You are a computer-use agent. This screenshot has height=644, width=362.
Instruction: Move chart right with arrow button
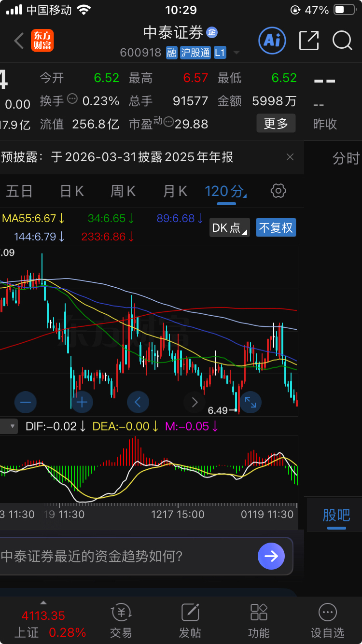(x=195, y=402)
